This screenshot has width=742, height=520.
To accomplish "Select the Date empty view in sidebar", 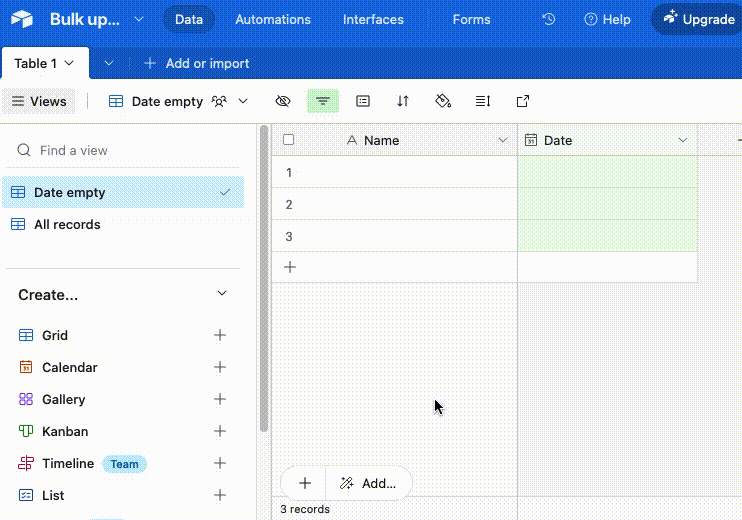I will pos(123,192).
